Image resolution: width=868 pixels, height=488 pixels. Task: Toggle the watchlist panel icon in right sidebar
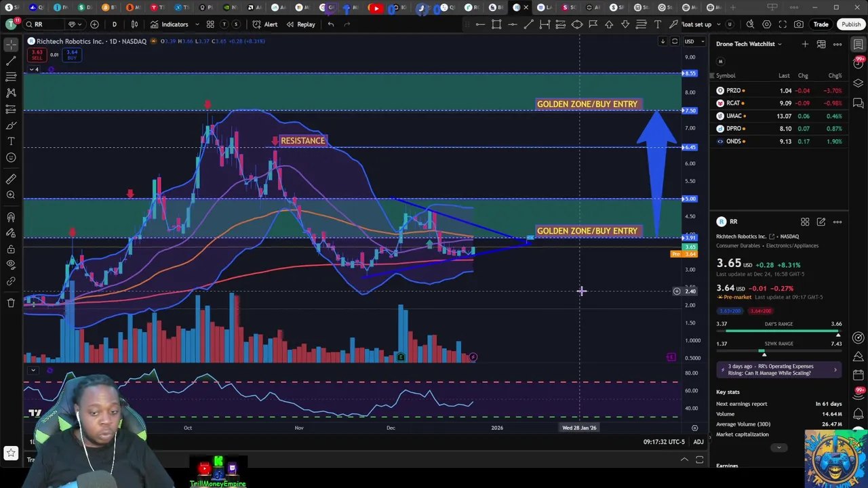(859, 44)
